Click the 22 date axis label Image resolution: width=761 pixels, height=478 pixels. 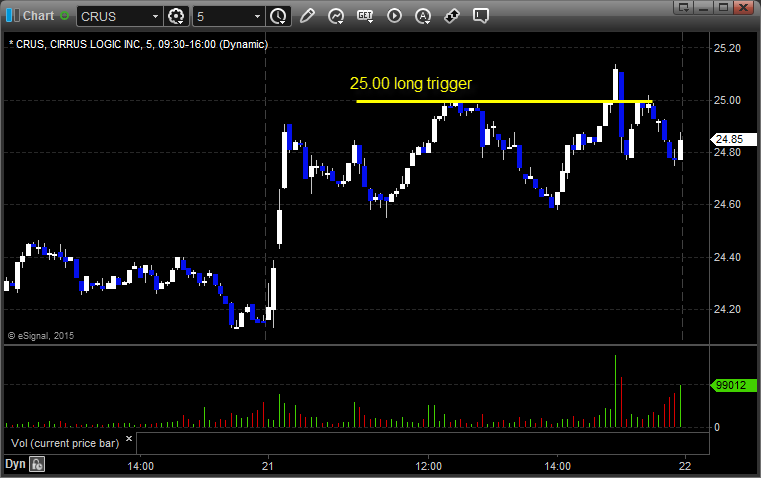pyautogui.click(x=685, y=466)
